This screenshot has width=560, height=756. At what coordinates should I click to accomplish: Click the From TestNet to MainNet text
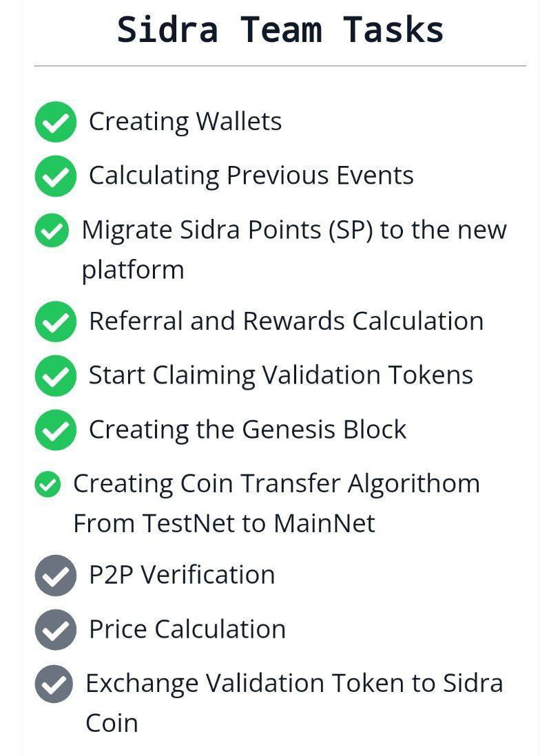(x=225, y=523)
